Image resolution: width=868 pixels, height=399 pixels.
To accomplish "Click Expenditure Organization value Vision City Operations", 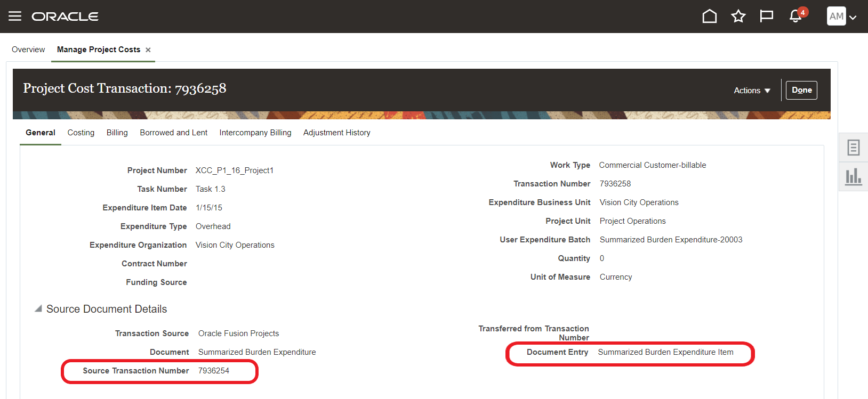I will 235,245.
